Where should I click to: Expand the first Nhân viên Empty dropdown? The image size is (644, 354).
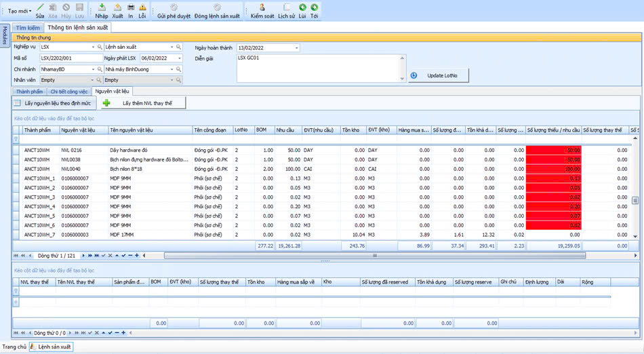[92, 80]
